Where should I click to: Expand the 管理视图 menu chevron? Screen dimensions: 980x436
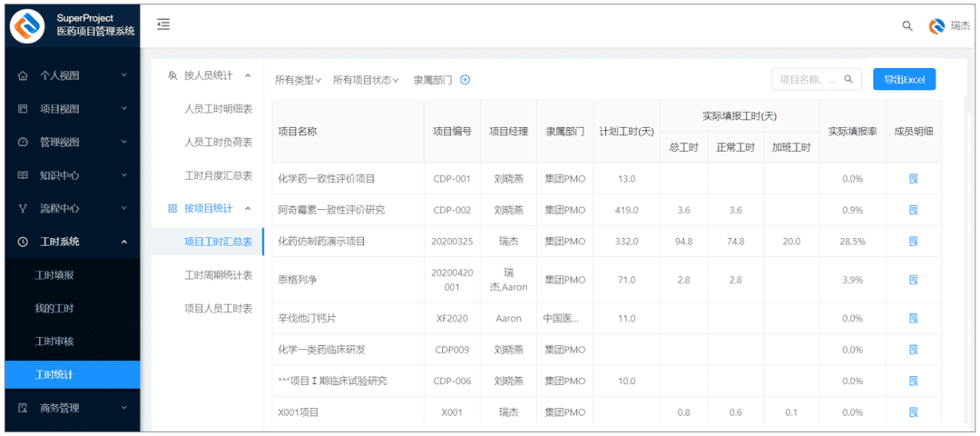pyautogui.click(x=123, y=142)
